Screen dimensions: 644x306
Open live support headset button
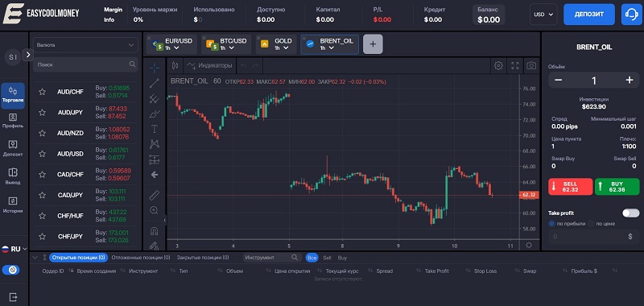(631, 14)
